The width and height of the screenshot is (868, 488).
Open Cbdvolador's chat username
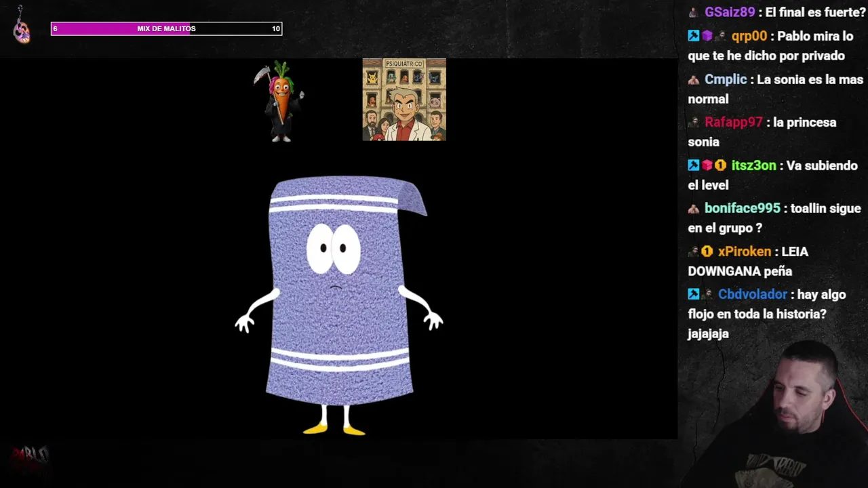coord(753,294)
